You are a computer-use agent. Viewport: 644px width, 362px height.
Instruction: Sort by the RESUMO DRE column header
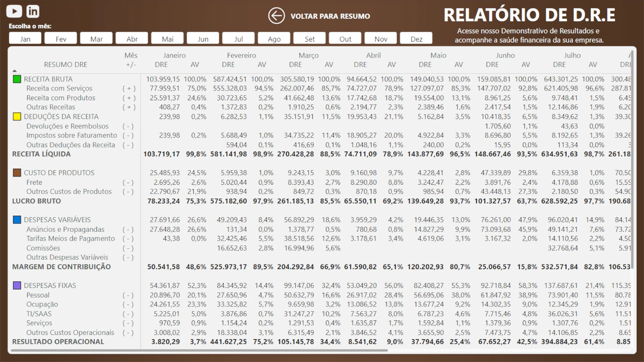pyautogui.click(x=66, y=64)
